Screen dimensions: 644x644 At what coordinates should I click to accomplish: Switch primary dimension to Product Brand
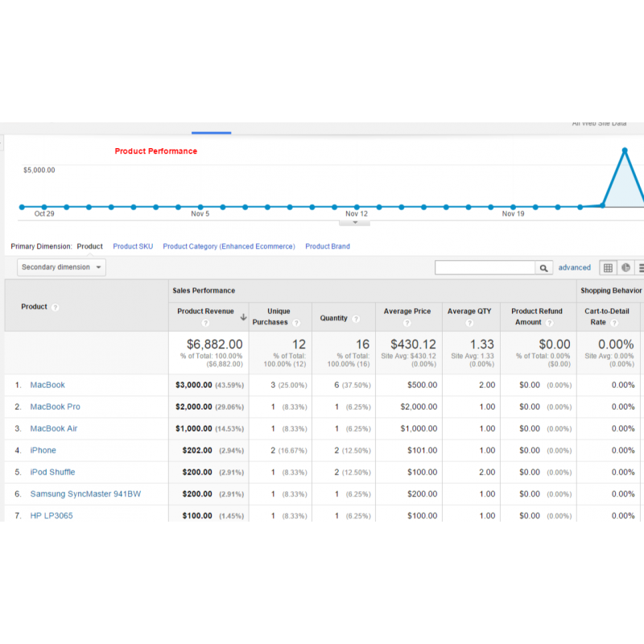click(x=327, y=246)
